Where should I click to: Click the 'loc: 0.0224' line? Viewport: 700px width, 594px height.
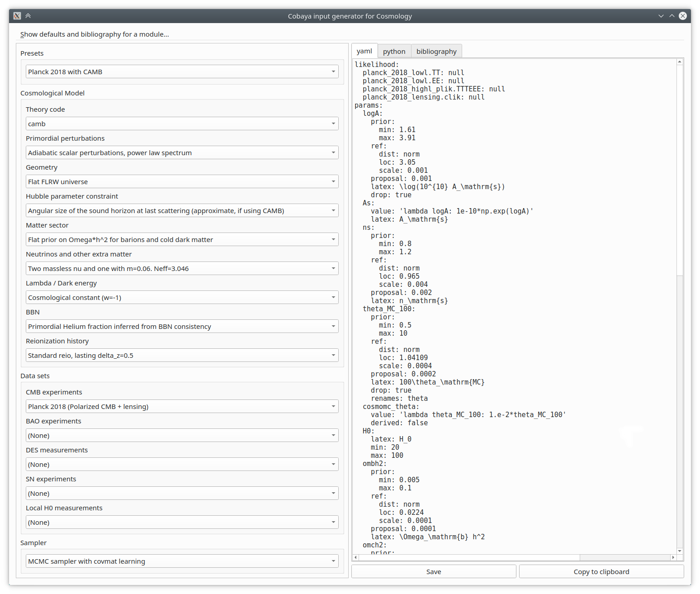click(x=402, y=513)
